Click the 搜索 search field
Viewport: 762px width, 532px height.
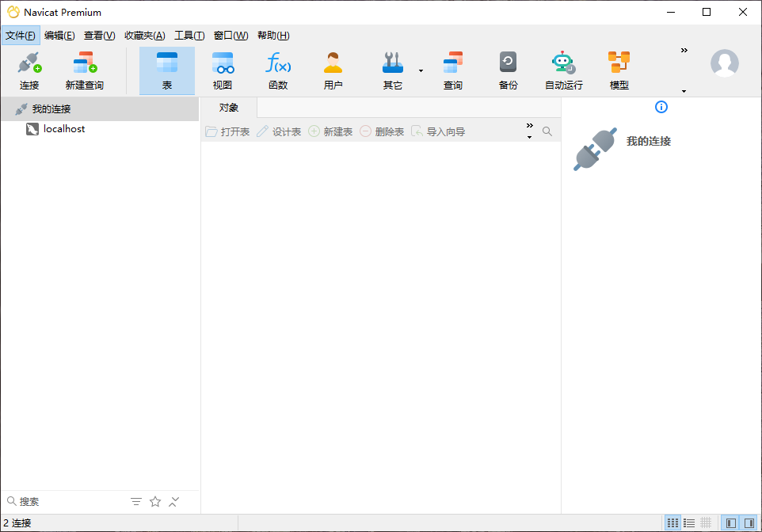click(66, 501)
